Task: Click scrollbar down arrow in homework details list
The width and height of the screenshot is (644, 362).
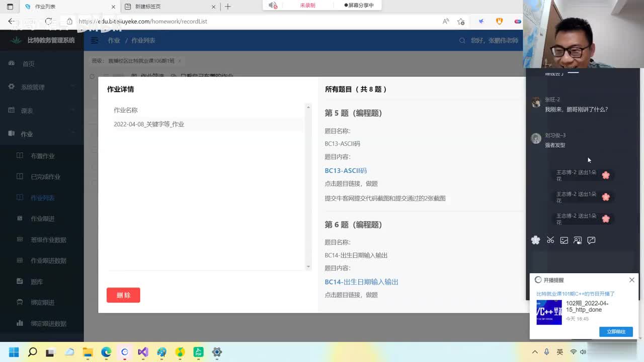Action: coord(308,267)
